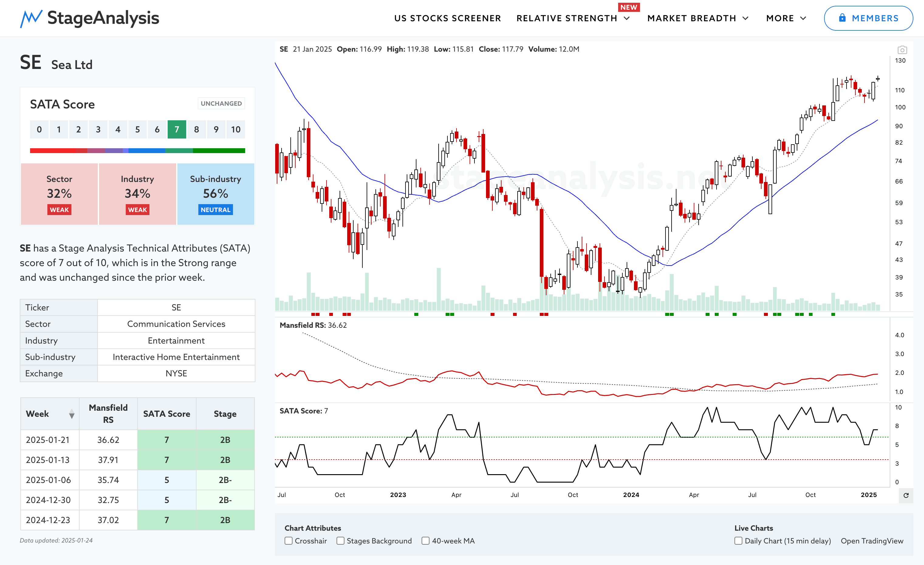Screen dimensions: 924x565
Task: Click the Members button
Action: pos(868,18)
